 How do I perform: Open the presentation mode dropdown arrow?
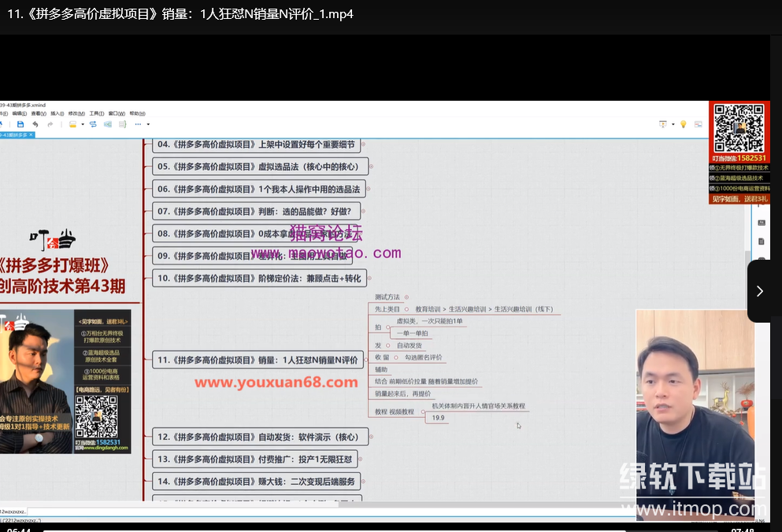pyautogui.click(x=673, y=124)
